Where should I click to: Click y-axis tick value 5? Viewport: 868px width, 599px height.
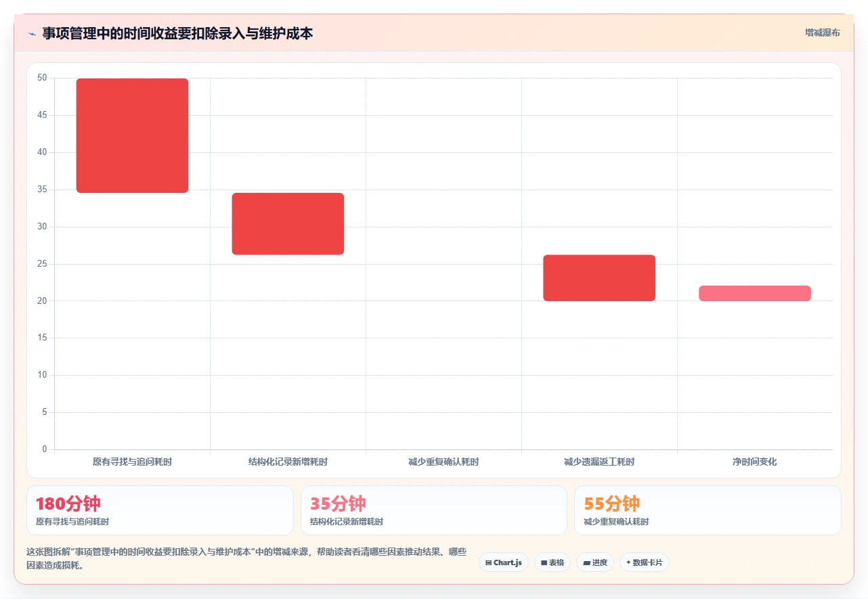pos(44,412)
